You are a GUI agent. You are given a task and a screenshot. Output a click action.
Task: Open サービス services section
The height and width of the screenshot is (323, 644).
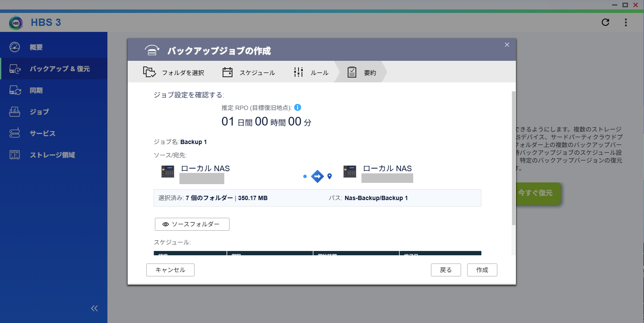click(42, 134)
